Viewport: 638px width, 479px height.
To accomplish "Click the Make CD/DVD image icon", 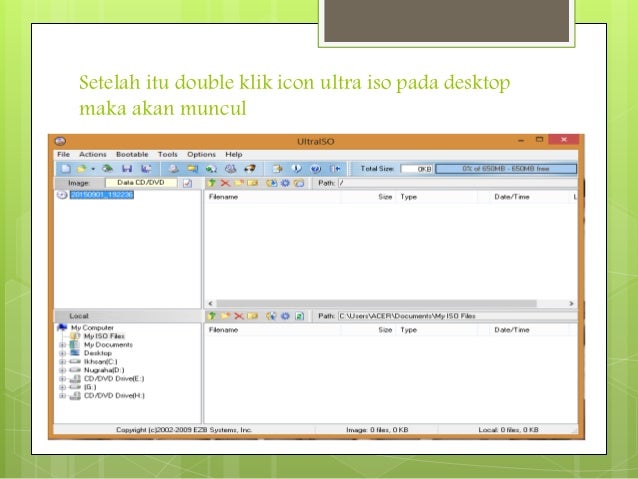I will coord(174,168).
